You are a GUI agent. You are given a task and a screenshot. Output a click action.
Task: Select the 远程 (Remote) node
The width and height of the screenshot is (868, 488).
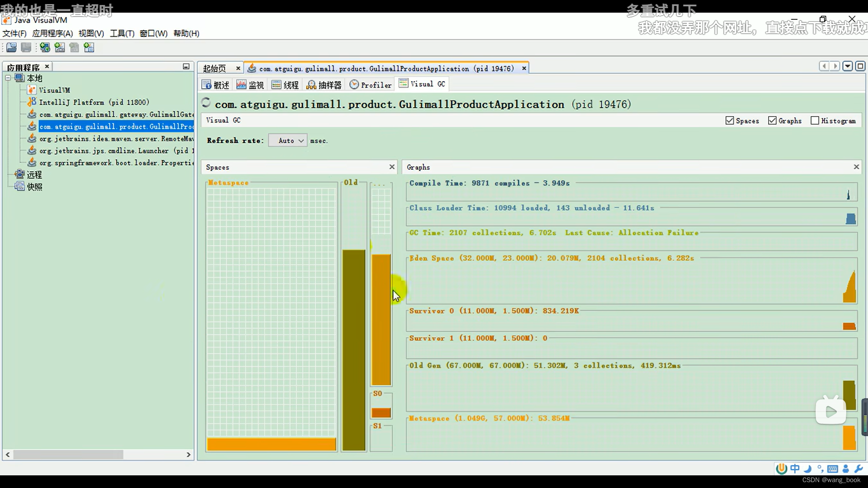34,174
